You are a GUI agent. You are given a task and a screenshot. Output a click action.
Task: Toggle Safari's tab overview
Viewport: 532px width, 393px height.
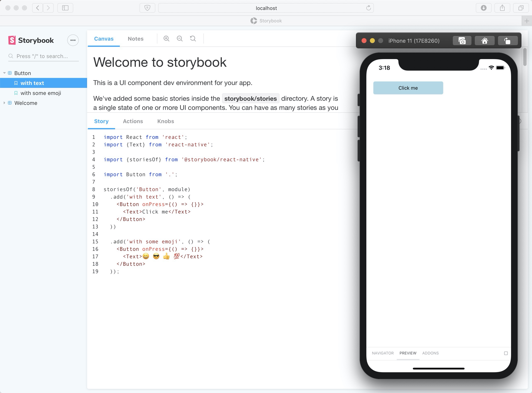[521, 8]
